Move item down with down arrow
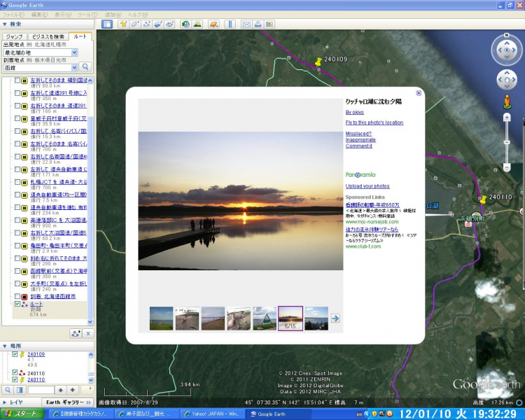 [x=73, y=390]
